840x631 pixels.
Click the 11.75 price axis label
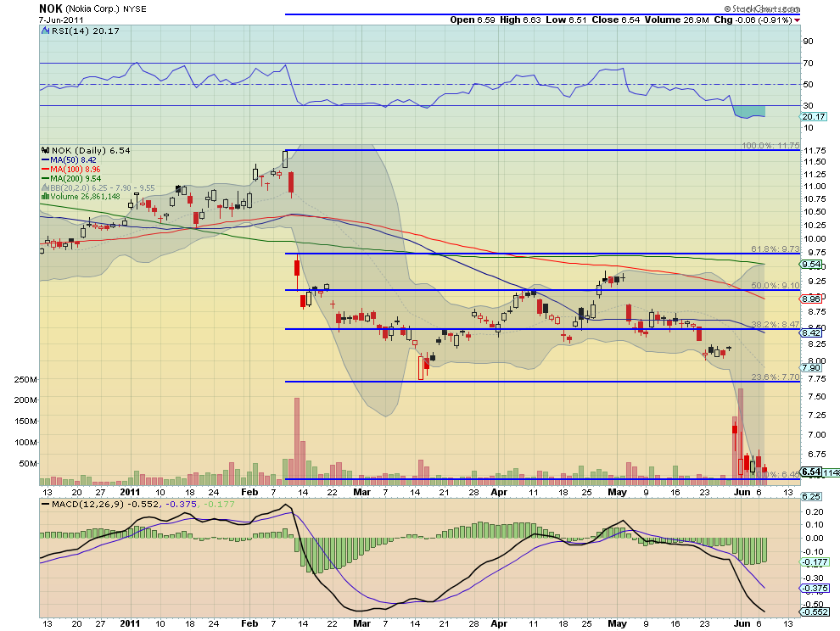click(815, 150)
